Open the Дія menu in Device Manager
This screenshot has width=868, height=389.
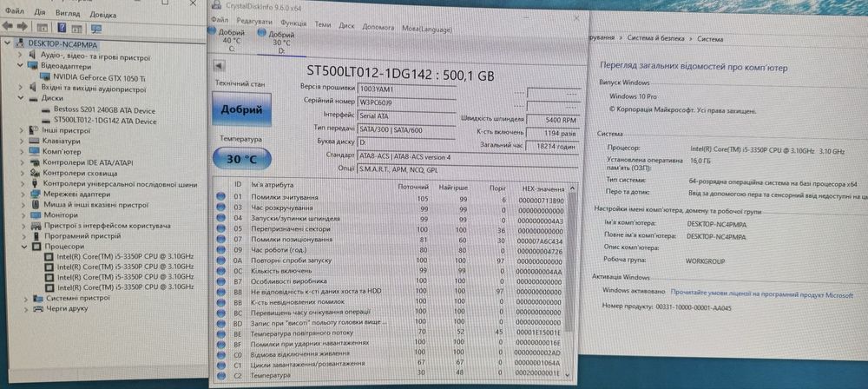pos(39,12)
